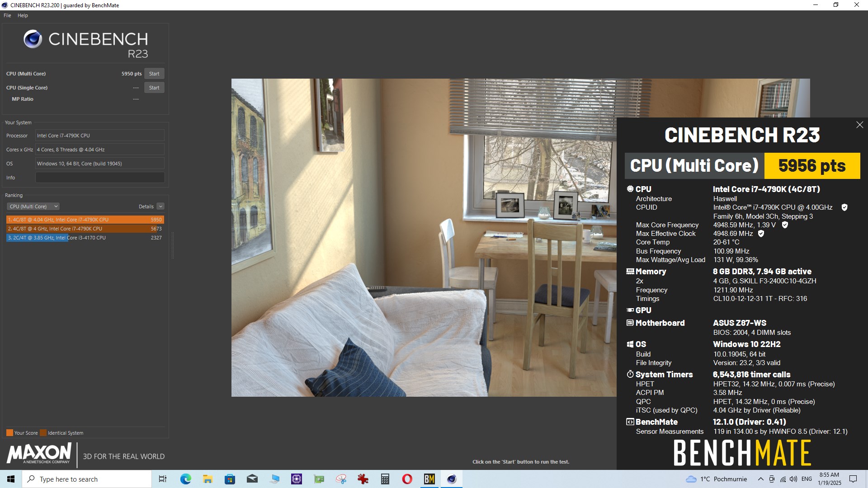This screenshot has height=488, width=868.
Task: Start the CPU Single Core test
Action: 154,88
